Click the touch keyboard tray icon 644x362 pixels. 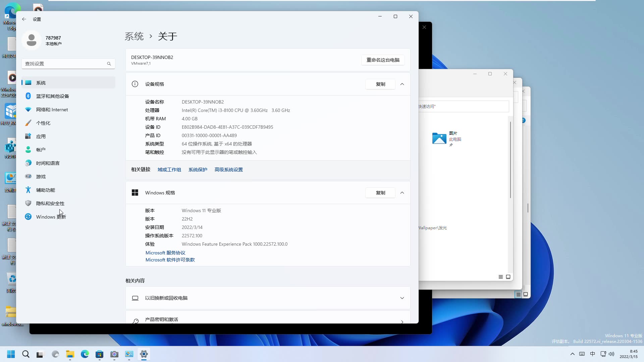[582, 354]
